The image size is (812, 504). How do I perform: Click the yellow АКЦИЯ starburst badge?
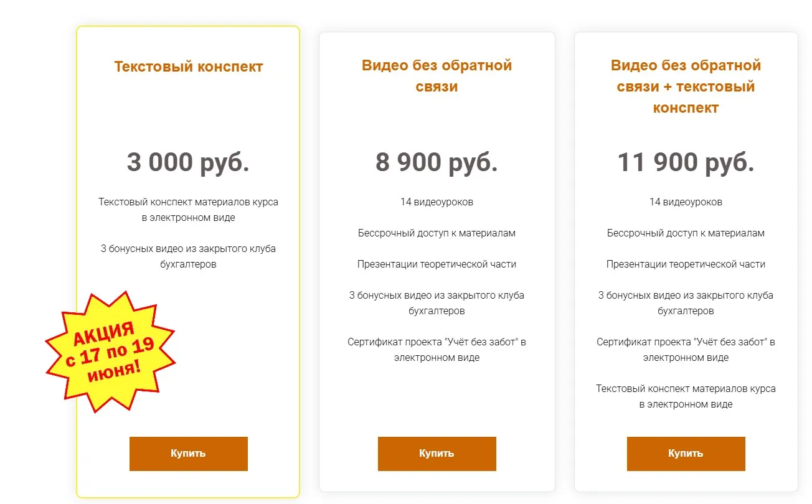(x=110, y=352)
